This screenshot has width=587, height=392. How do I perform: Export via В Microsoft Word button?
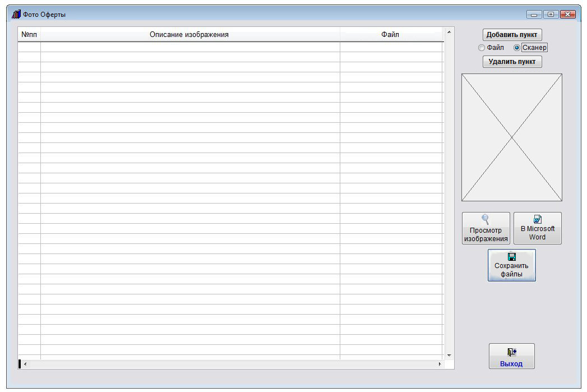pyautogui.click(x=537, y=228)
